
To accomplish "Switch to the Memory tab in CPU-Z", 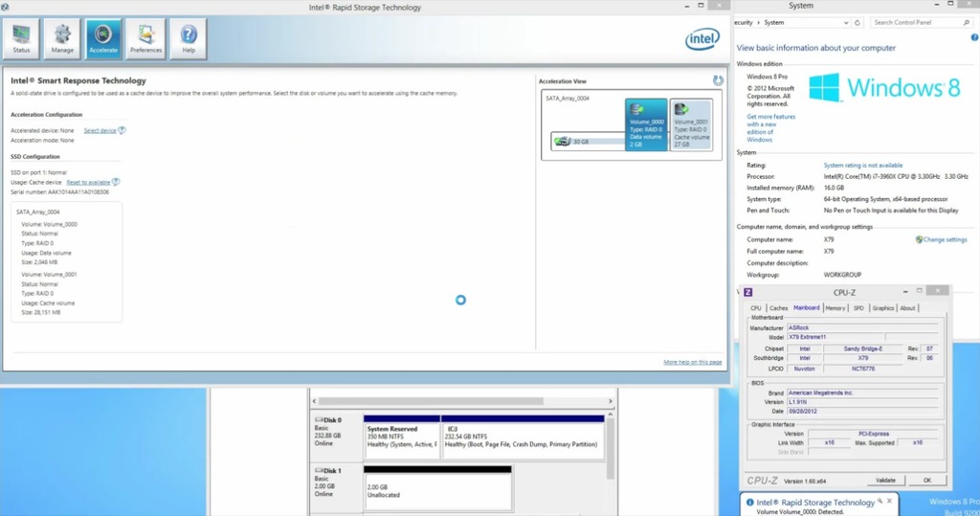I will 835,308.
